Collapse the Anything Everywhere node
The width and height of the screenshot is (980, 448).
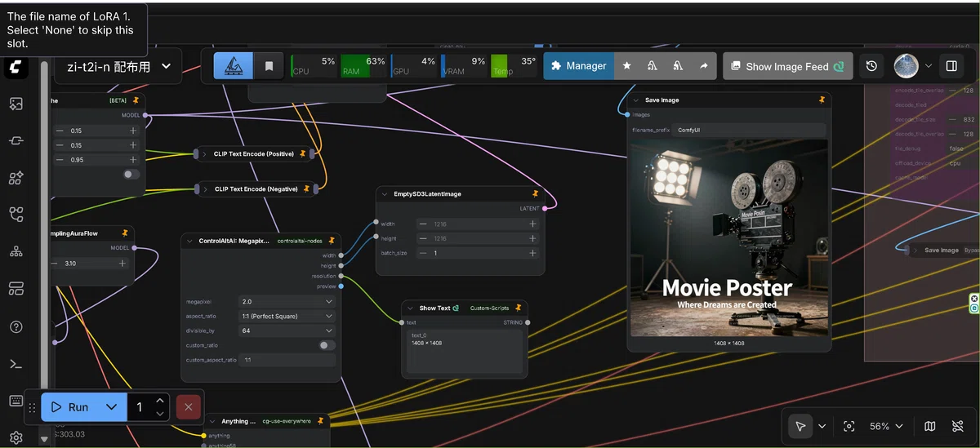[212, 421]
